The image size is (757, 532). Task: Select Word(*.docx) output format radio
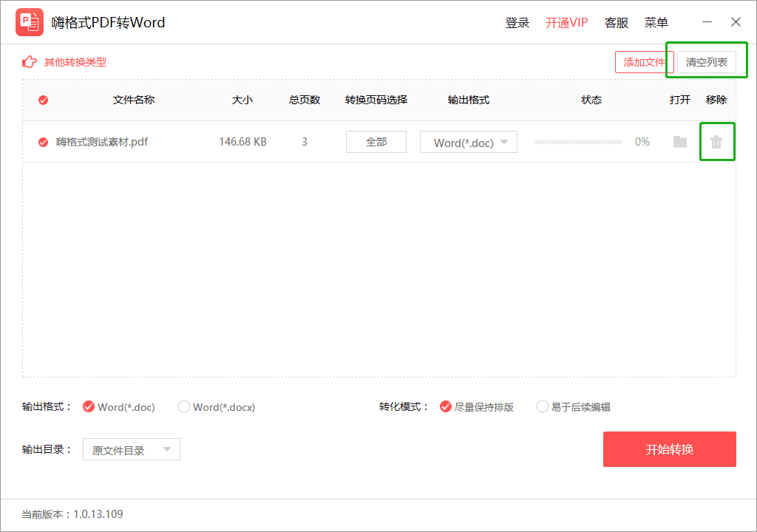coord(184,406)
